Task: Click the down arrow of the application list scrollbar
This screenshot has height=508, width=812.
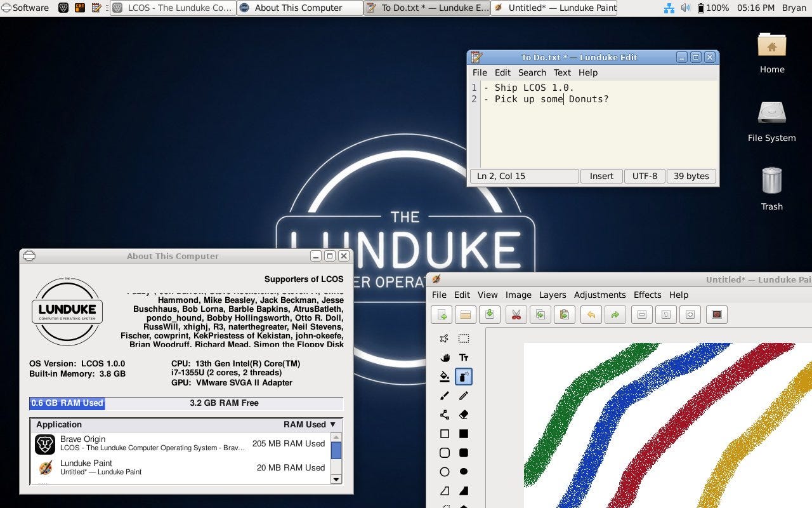Action: (336, 479)
